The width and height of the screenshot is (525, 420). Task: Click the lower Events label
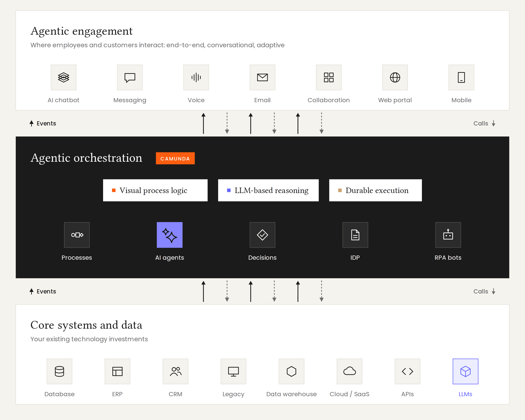[46, 291]
